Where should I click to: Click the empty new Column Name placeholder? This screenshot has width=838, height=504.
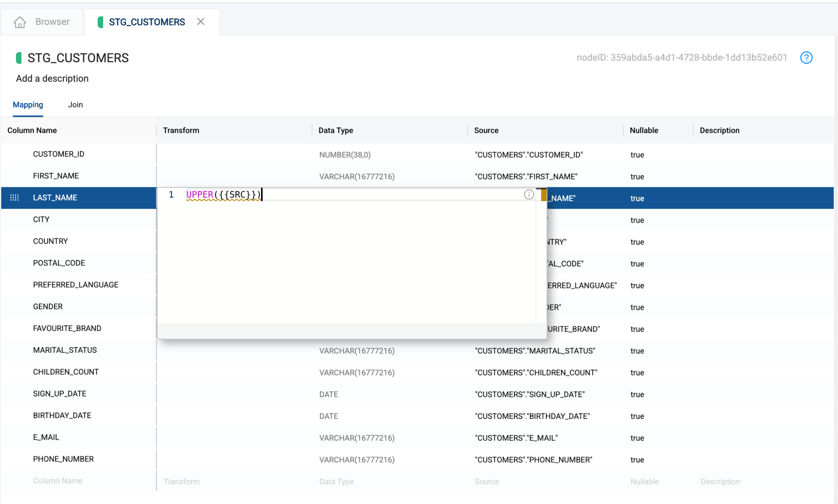(58, 481)
